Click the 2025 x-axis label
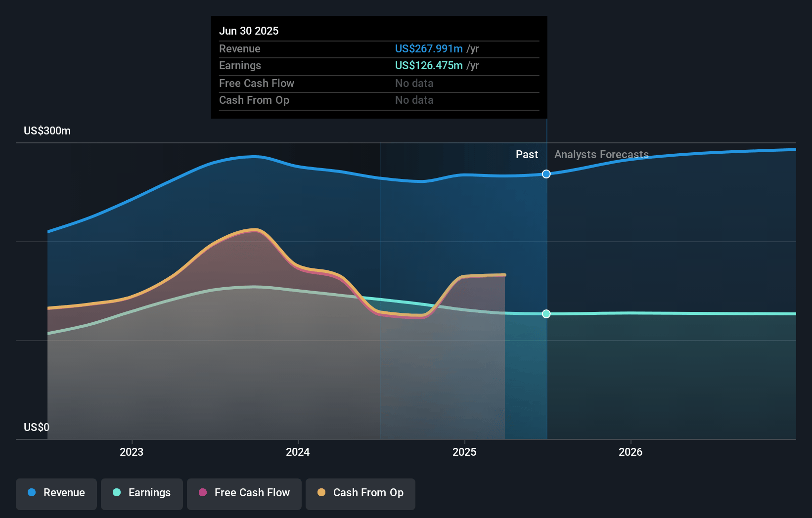The width and height of the screenshot is (812, 518). click(x=464, y=452)
